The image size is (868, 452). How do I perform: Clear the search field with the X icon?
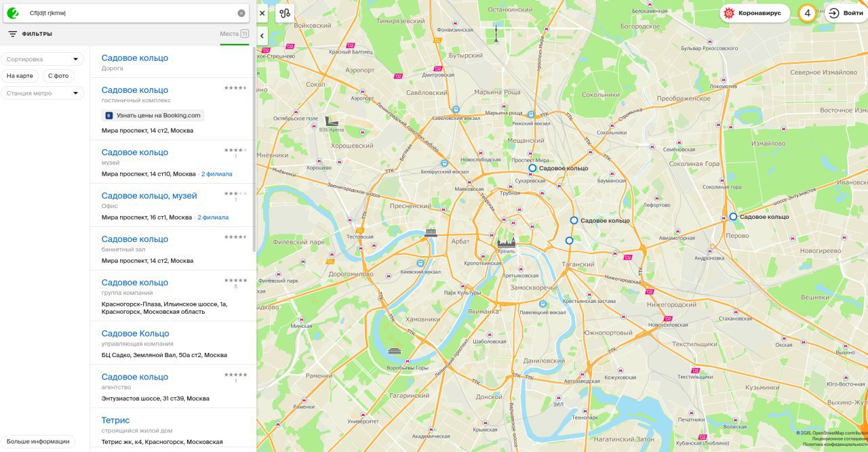pos(241,13)
